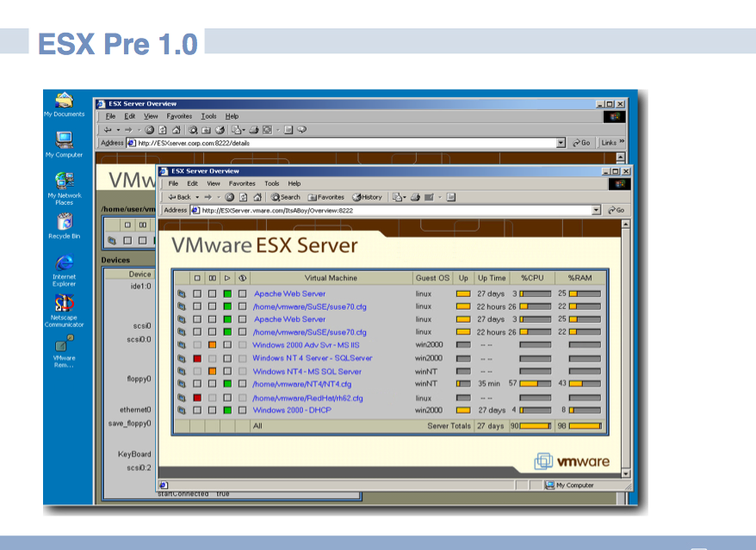Click the %RAM bar for Windows 2000 - DHCP
The width and height of the screenshot is (756, 550).
click(x=585, y=411)
